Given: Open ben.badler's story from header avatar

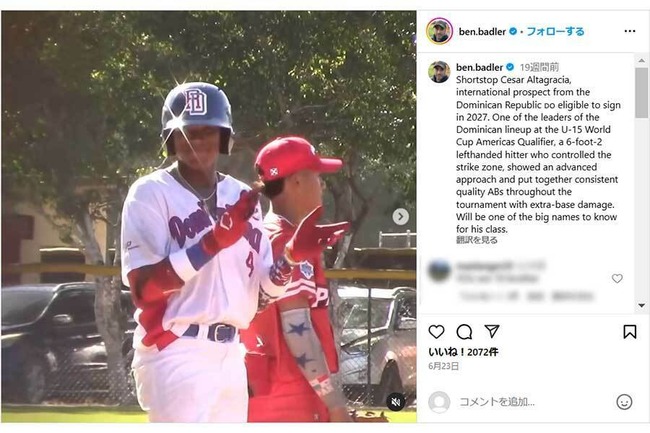Looking at the screenshot, I should 439,31.
